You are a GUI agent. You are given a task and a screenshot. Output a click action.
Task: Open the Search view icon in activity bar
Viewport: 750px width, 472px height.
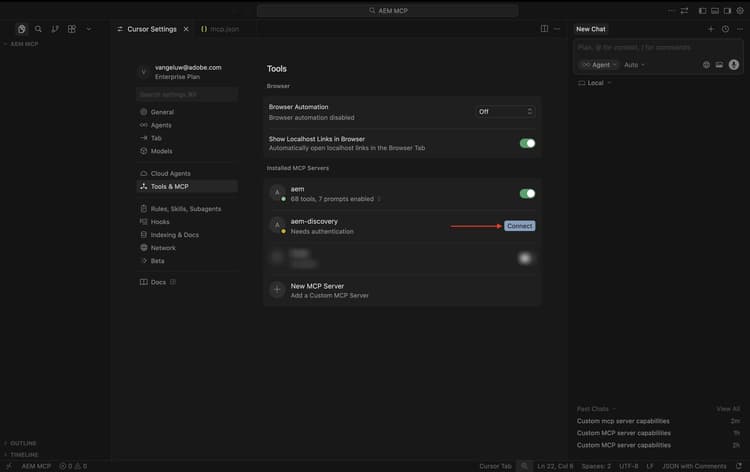click(x=38, y=29)
